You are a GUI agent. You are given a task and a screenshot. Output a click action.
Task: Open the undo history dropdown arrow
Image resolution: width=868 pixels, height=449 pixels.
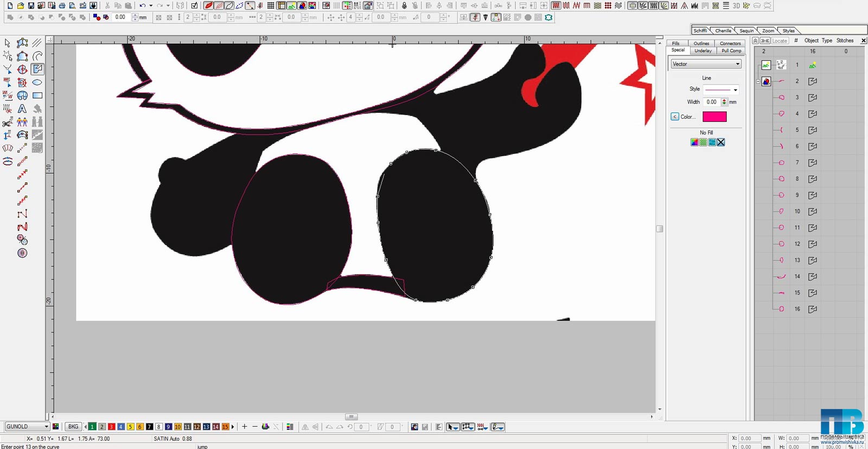pos(151,5)
